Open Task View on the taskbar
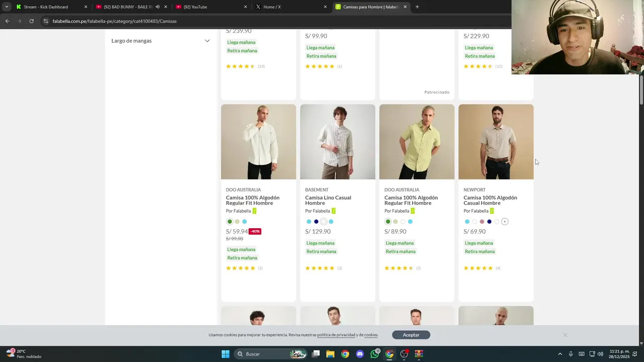Viewport: 644px width, 362px height. click(x=316, y=354)
